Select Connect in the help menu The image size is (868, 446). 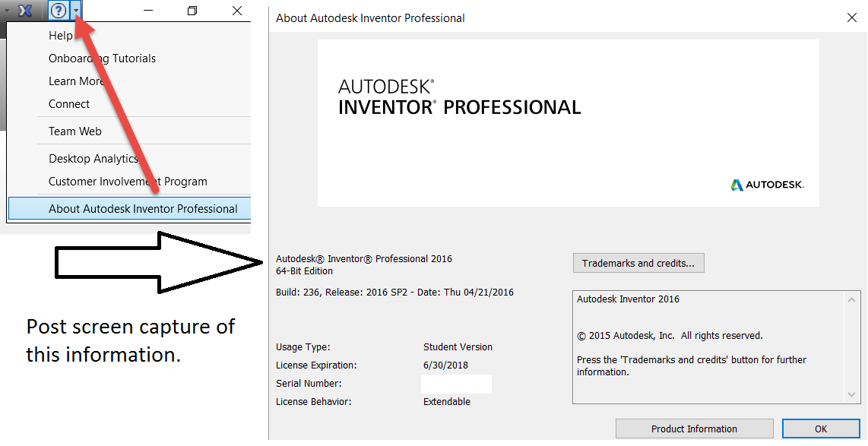point(69,104)
